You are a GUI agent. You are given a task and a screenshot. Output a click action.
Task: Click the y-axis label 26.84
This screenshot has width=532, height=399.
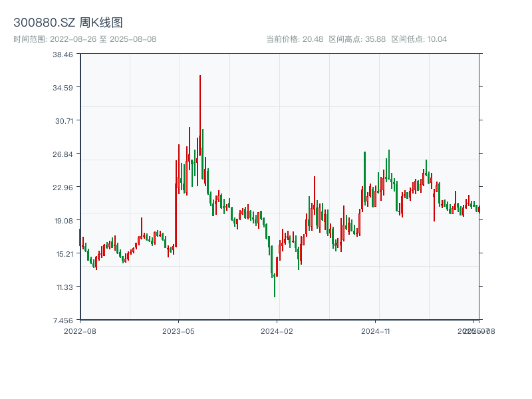tap(63, 154)
